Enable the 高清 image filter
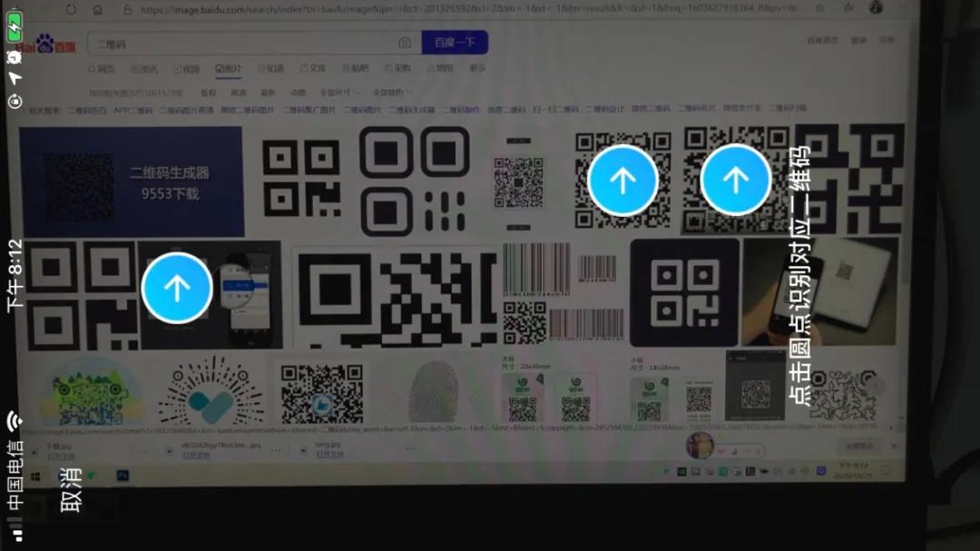 (x=238, y=92)
